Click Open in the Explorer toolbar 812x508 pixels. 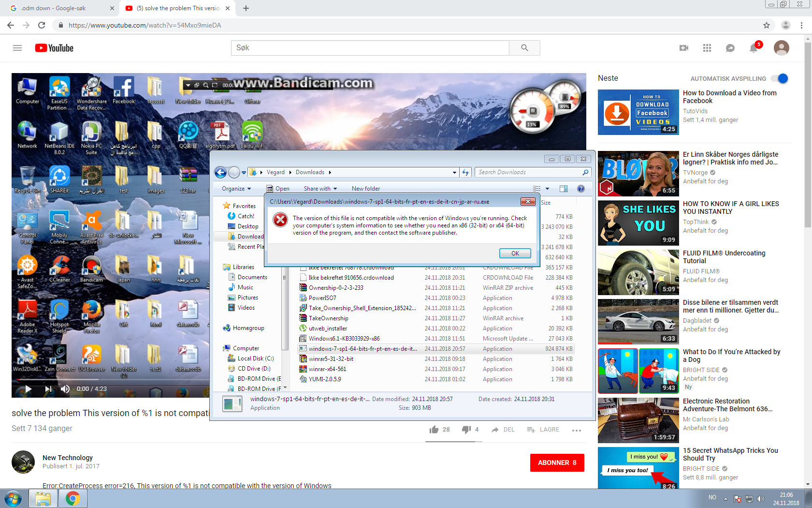(x=278, y=189)
